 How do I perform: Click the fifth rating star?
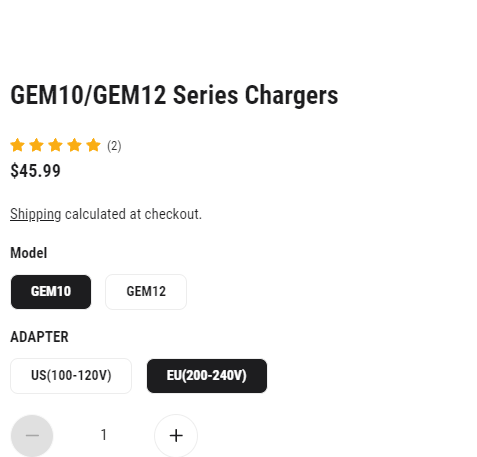(x=93, y=146)
